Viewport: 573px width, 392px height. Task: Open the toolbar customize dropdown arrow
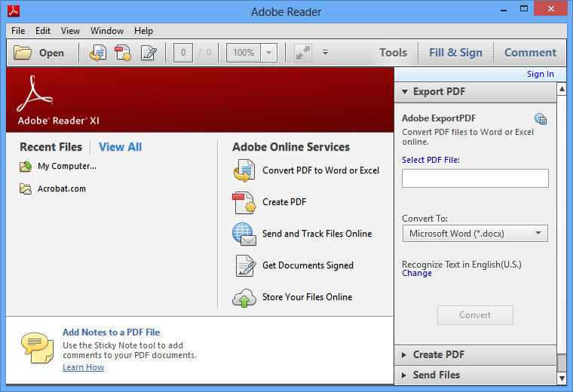pos(325,53)
